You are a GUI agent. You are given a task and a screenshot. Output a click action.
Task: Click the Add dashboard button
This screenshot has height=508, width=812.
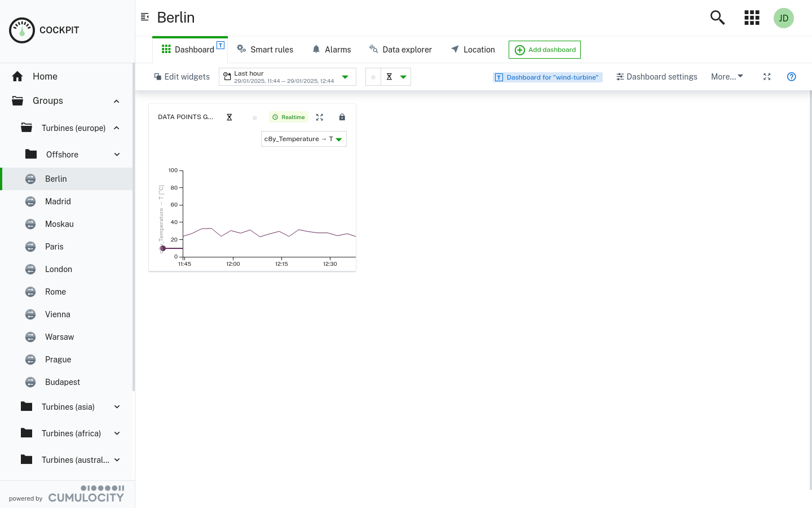pyautogui.click(x=544, y=50)
